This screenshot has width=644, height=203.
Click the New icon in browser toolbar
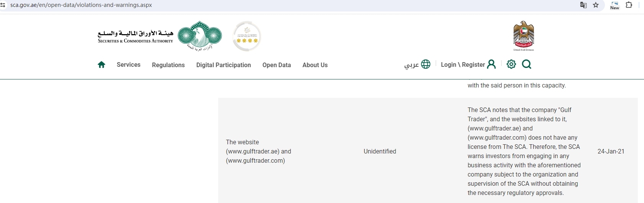pos(615,5)
